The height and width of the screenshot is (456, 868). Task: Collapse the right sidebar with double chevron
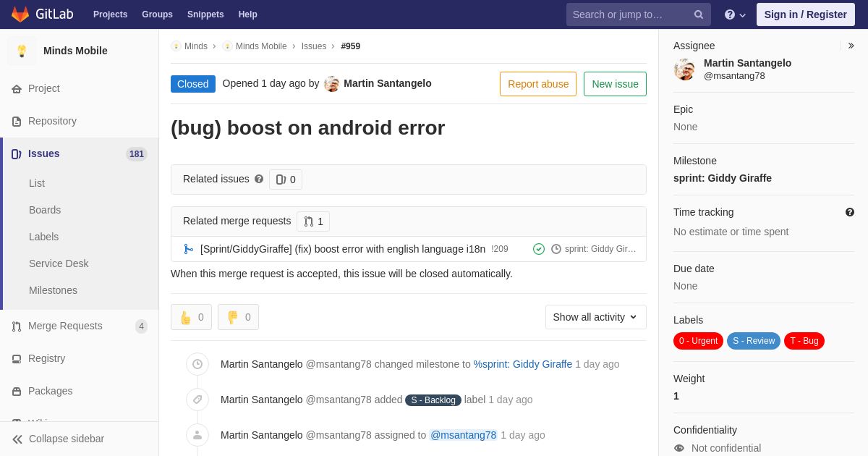click(851, 46)
